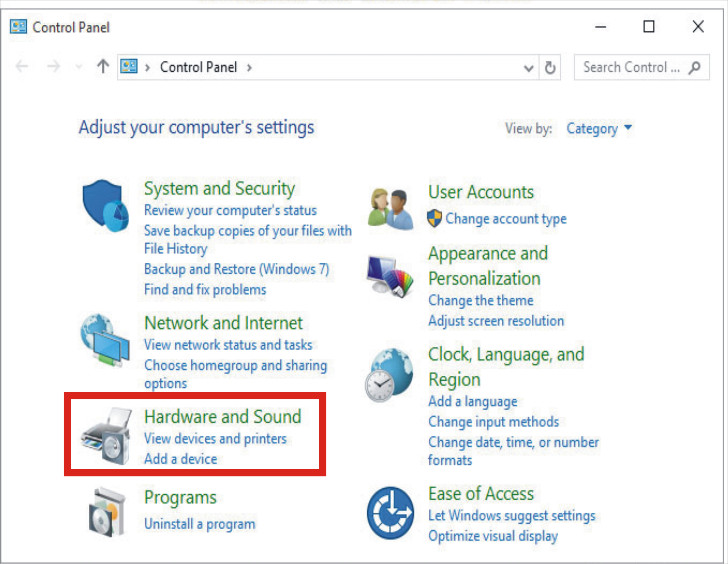This screenshot has width=728, height=564.
Task: Open Ease of Access category
Action: point(481,494)
